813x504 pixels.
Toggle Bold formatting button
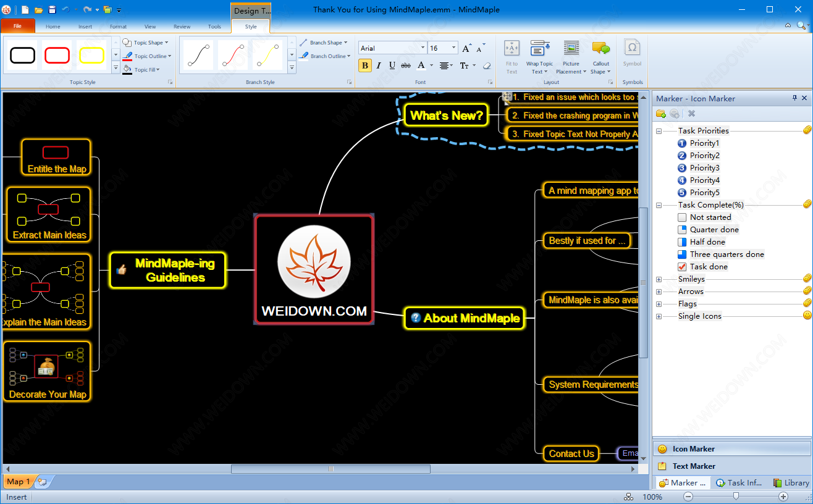click(364, 65)
